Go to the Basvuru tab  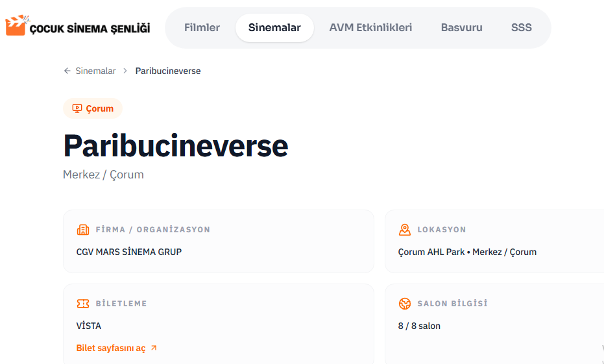point(461,28)
